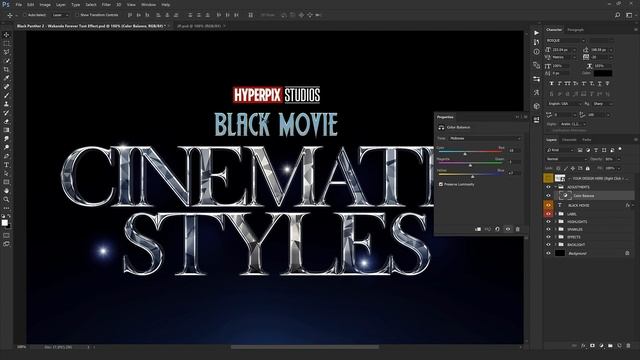This screenshot has width=640, height=360.
Task: Select the Hand tool
Action: click(x=7, y=191)
